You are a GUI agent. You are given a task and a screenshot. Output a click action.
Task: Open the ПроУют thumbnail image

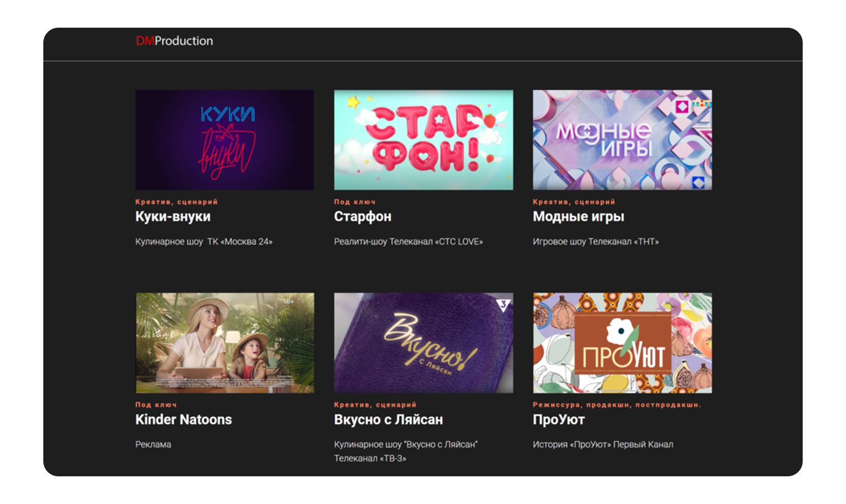coord(622,343)
